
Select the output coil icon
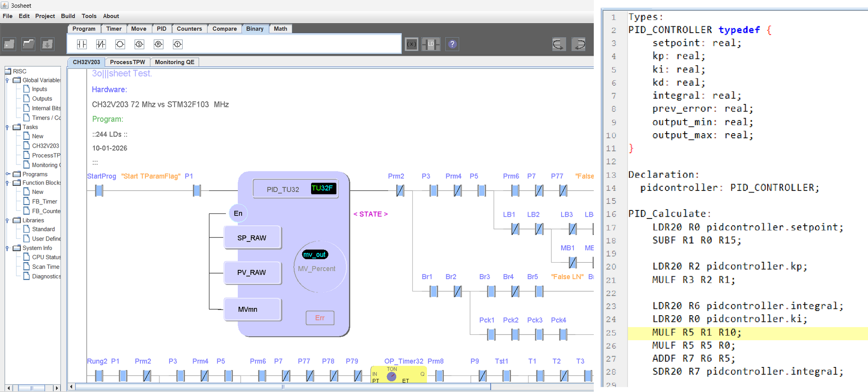[x=120, y=44]
